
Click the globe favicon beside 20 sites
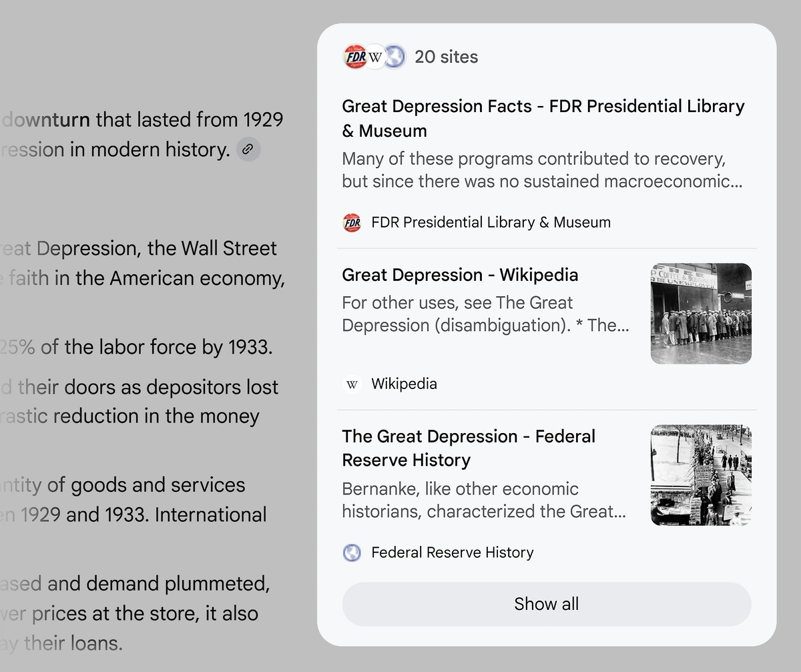click(394, 57)
